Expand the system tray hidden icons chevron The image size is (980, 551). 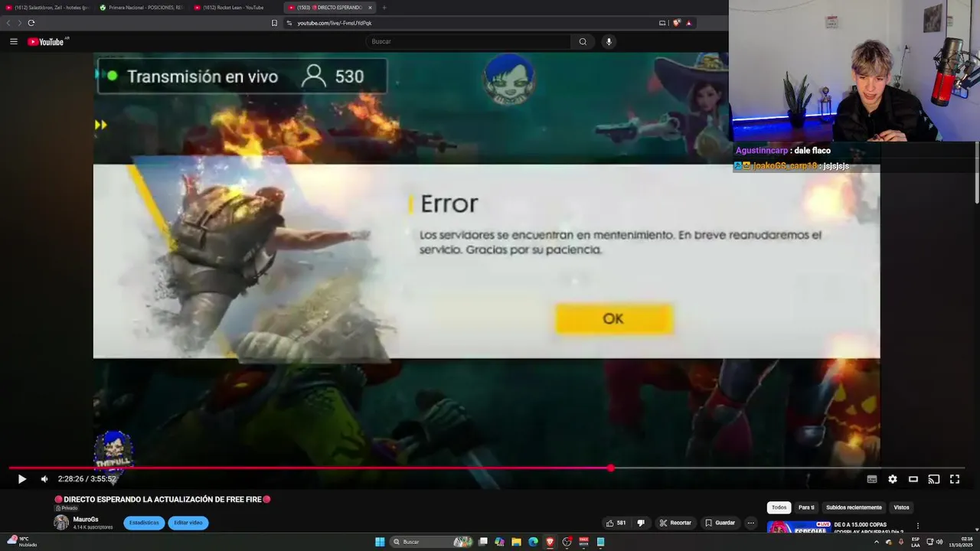(x=877, y=542)
